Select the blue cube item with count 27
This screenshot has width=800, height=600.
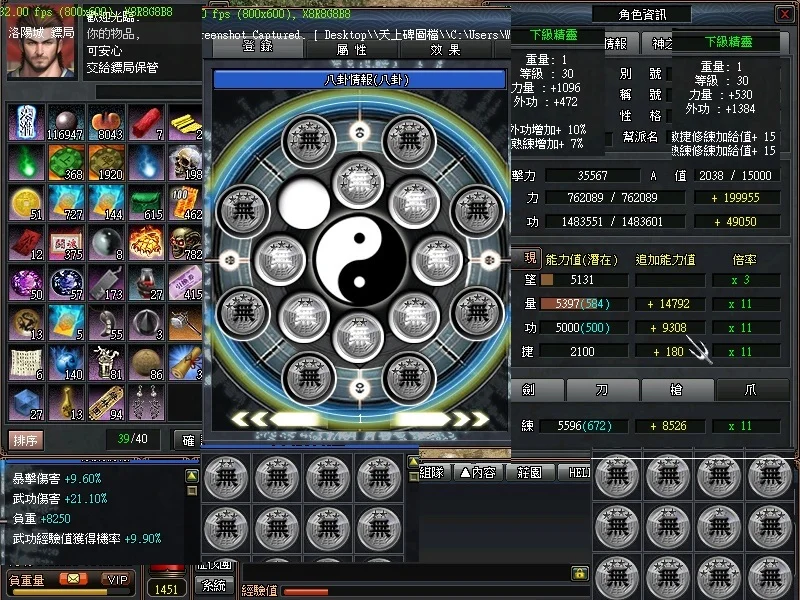click(27, 402)
